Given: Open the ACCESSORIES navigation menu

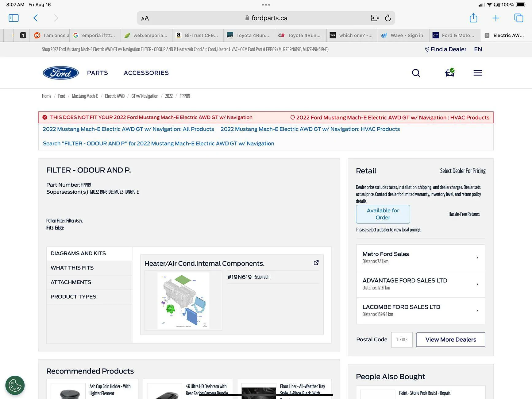Looking at the screenshot, I should click(x=146, y=73).
